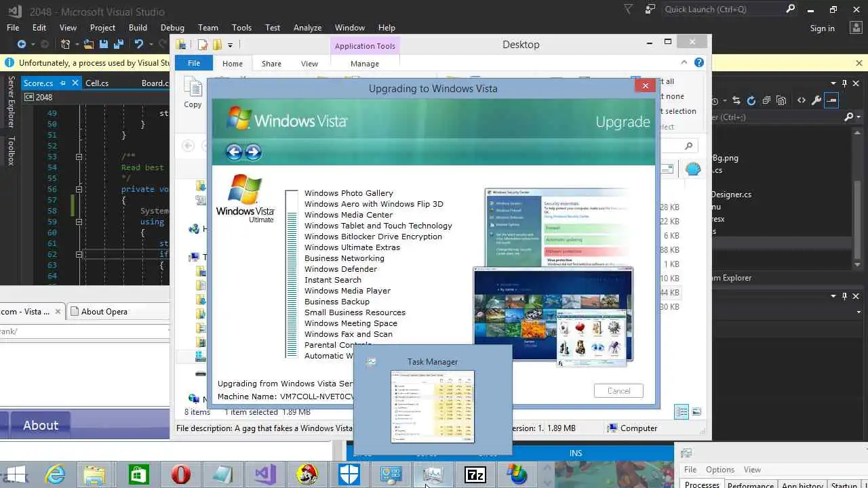Dismiss the yellow Visual Studio notification bar
Viewport: 868px width, 488px height.
859,63
